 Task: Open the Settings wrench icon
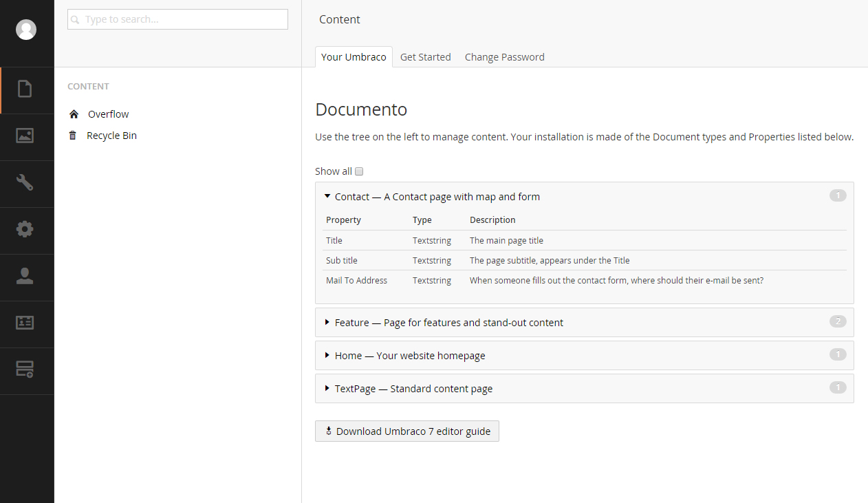(x=25, y=182)
